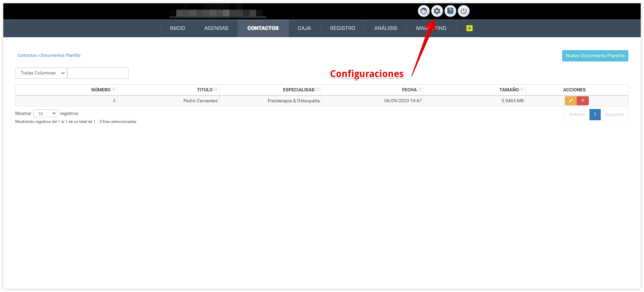Screen dimensions: 644x292
Task: Click the Fisioterapia & Osteopatía cell
Action: coord(270,101)
